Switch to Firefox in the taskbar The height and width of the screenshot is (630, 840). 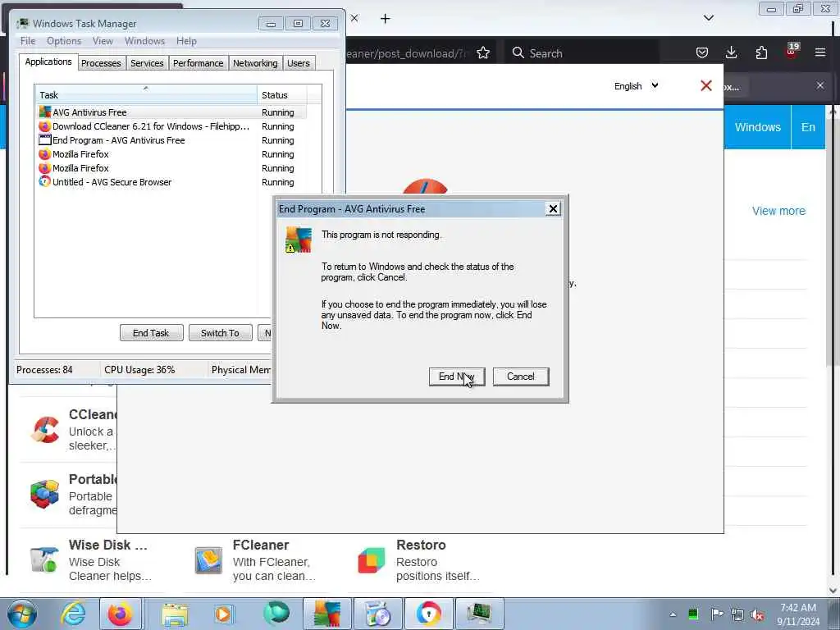[x=121, y=614]
